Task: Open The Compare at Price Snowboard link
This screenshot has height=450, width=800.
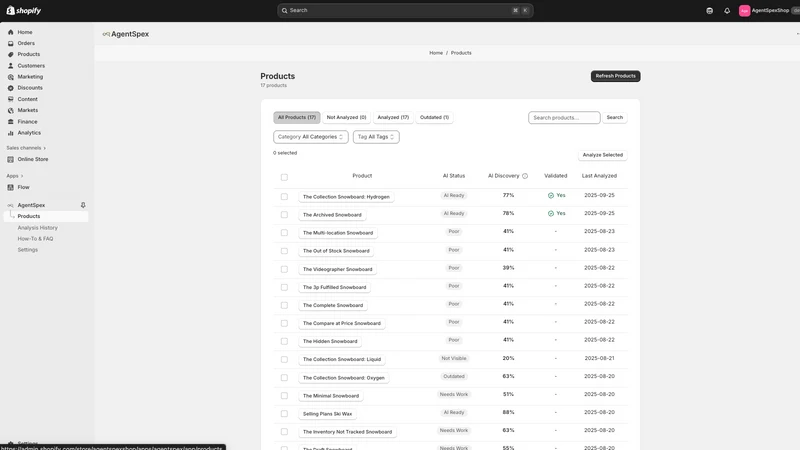Action: [x=342, y=323]
